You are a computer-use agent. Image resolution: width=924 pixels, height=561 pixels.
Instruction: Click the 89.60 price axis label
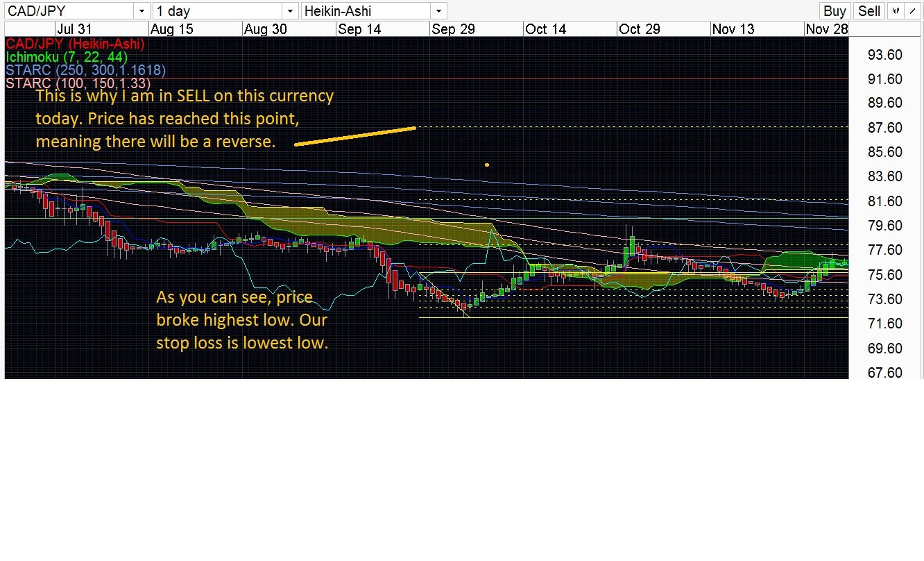885,103
